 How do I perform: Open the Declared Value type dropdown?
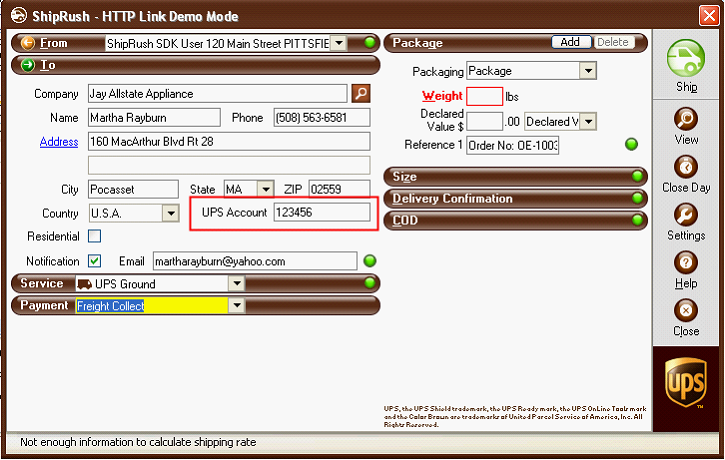[588, 122]
